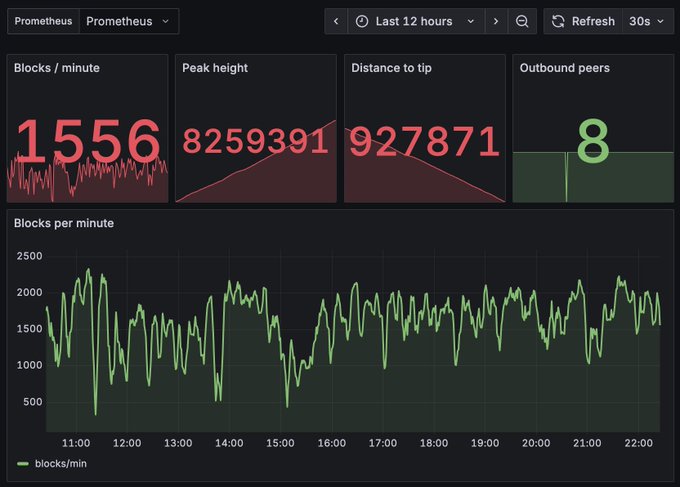Click the 1000 y-axis label
Viewport: 680px width, 487px height.
(x=29, y=365)
